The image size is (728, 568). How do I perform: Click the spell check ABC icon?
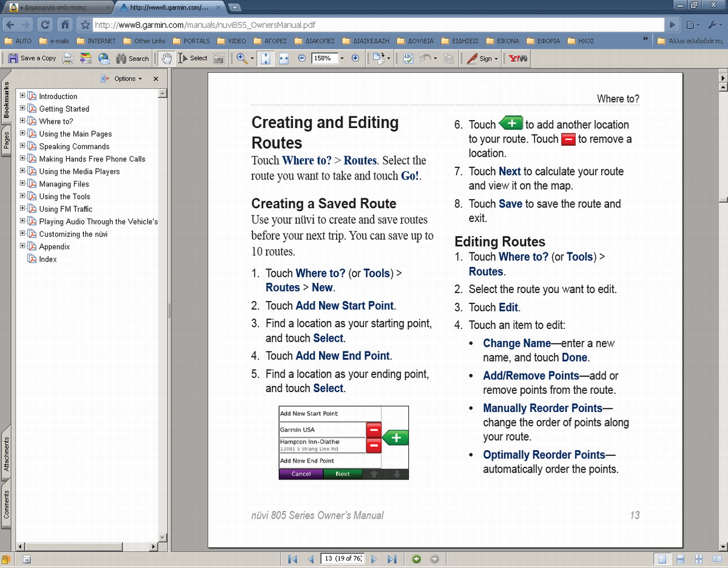tap(408, 58)
